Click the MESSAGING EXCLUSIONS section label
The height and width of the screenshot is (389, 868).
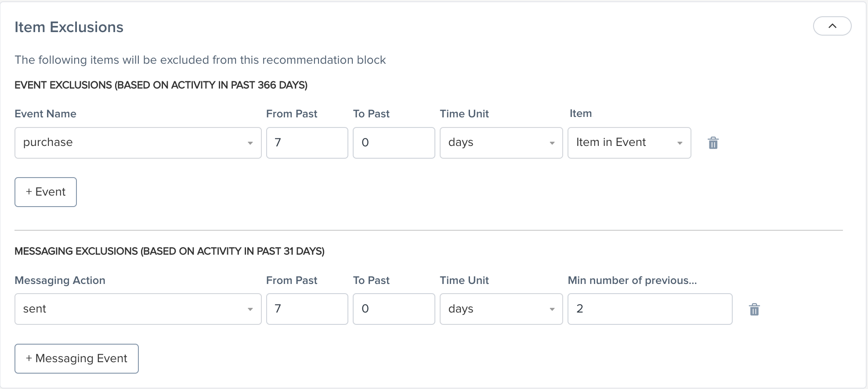point(170,251)
